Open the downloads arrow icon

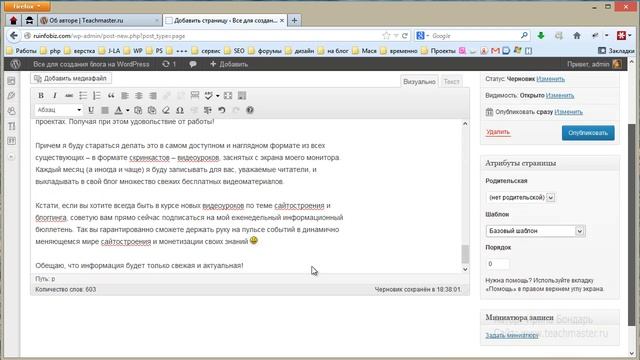pos(541,36)
